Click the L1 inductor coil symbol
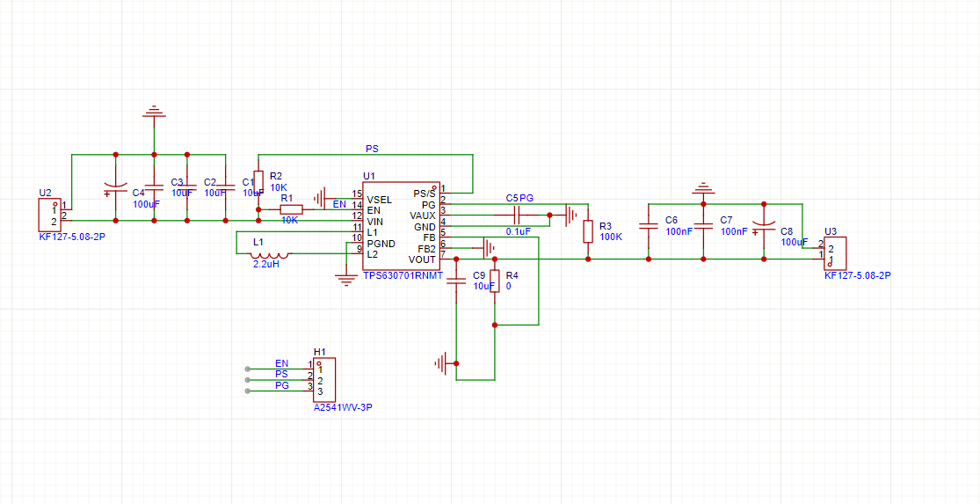Image resolution: width=980 pixels, height=504 pixels. [x=270, y=253]
